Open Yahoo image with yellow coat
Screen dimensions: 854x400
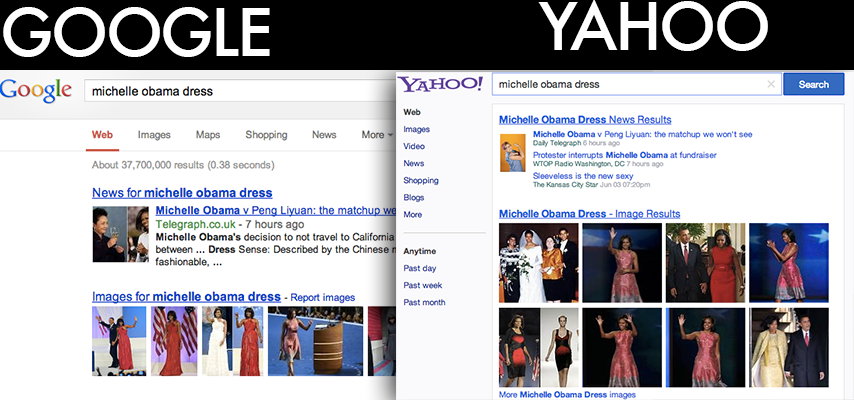point(789,347)
